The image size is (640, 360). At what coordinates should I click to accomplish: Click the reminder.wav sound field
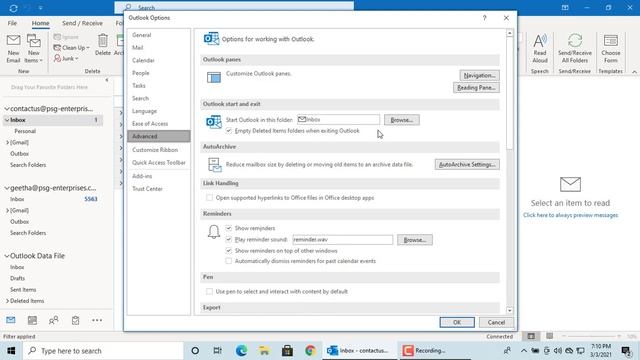(342, 240)
